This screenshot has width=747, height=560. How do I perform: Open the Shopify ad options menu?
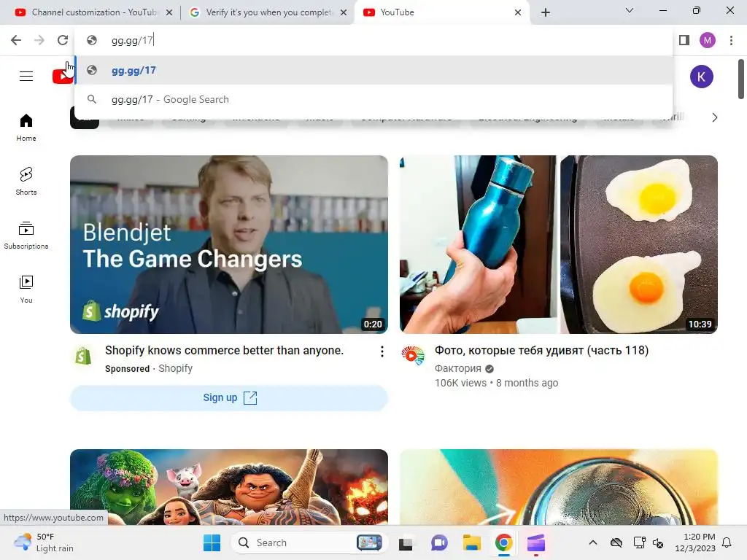[382, 351]
